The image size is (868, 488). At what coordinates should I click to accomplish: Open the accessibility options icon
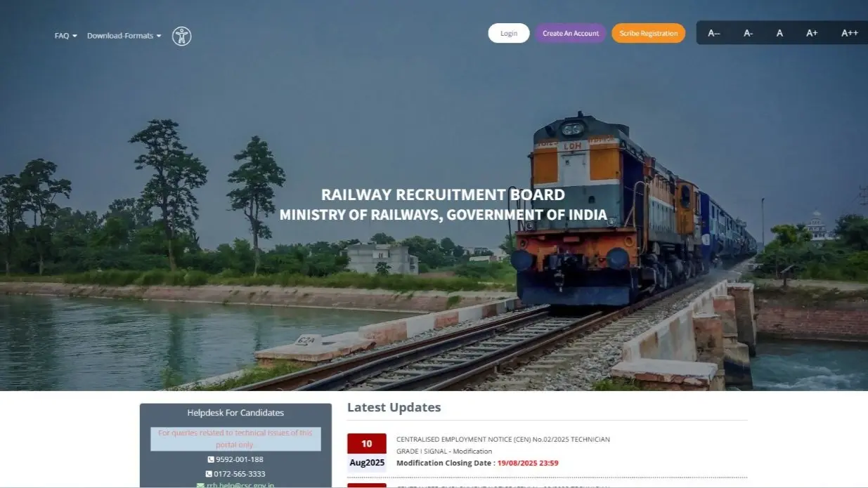point(181,35)
